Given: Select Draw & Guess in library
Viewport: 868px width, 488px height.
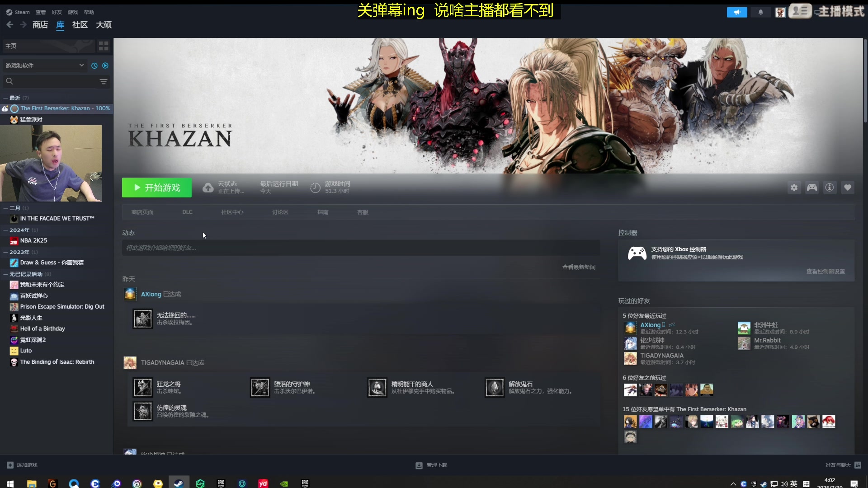Looking at the screenshot, I should [52, 263].
